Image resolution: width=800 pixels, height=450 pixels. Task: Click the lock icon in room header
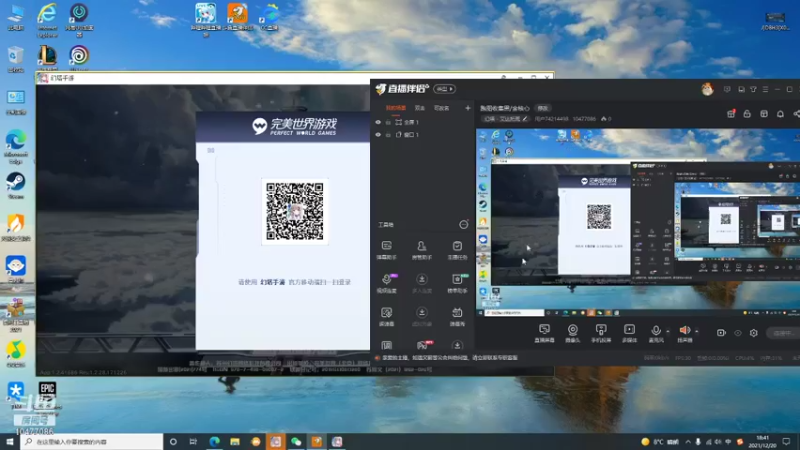[x=747, y=114]
